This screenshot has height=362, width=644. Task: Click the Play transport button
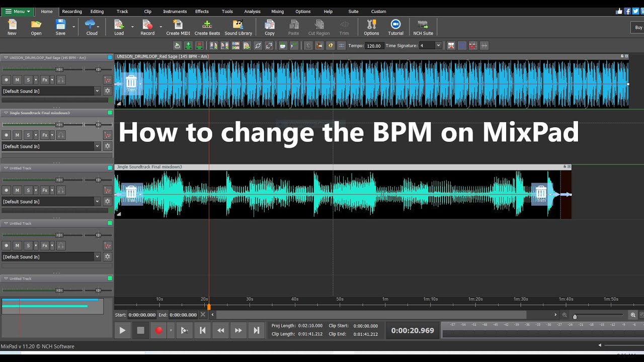coord(122,330)
